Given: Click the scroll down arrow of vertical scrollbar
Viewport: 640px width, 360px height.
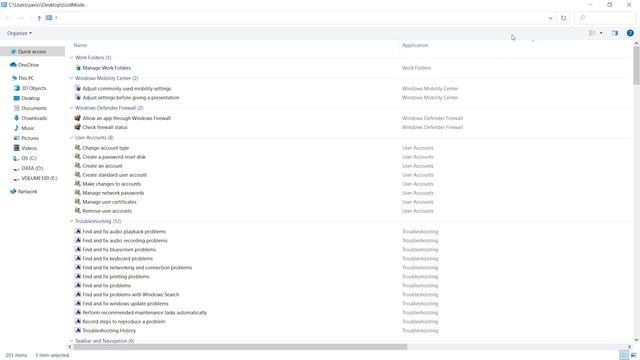Looking at the screenshot, I should (x=636, y=340).
